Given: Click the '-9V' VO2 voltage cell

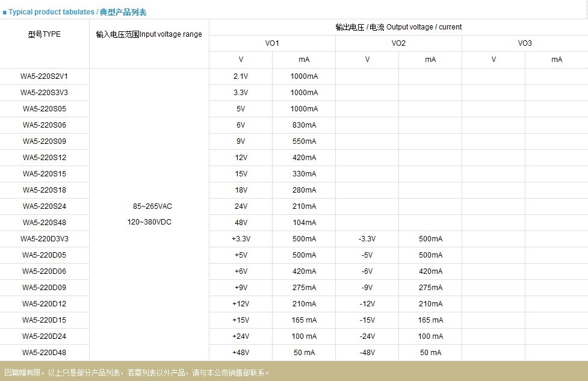Looking at the screenshot, I should click(367, 287).
